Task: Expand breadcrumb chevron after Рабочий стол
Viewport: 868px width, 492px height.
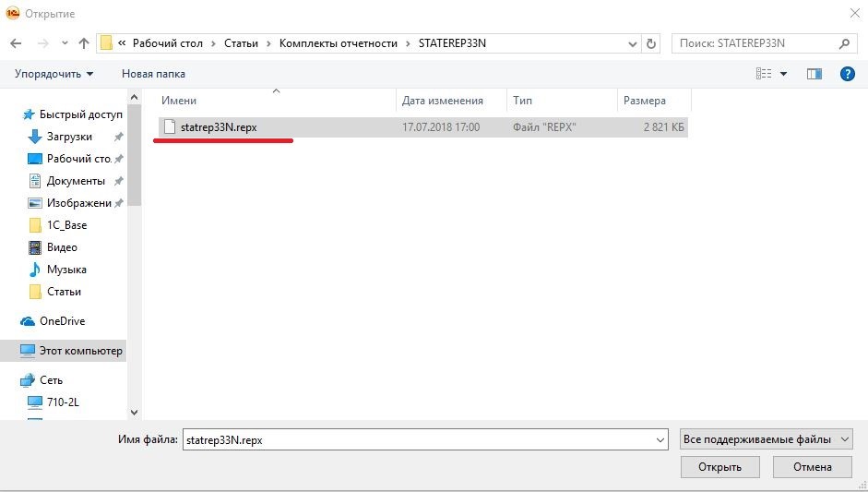Action: 213,43
